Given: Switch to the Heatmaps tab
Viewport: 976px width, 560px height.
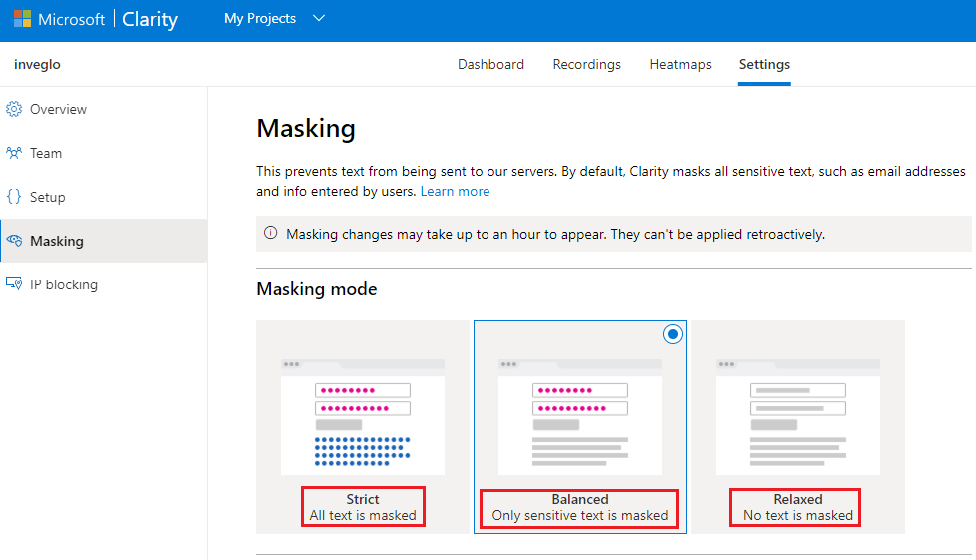Looking at the screenshot, I should [681, 64].
